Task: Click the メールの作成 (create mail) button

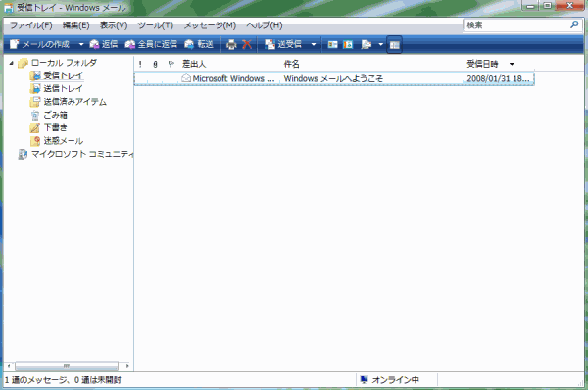Action: (x=39, y=44)
